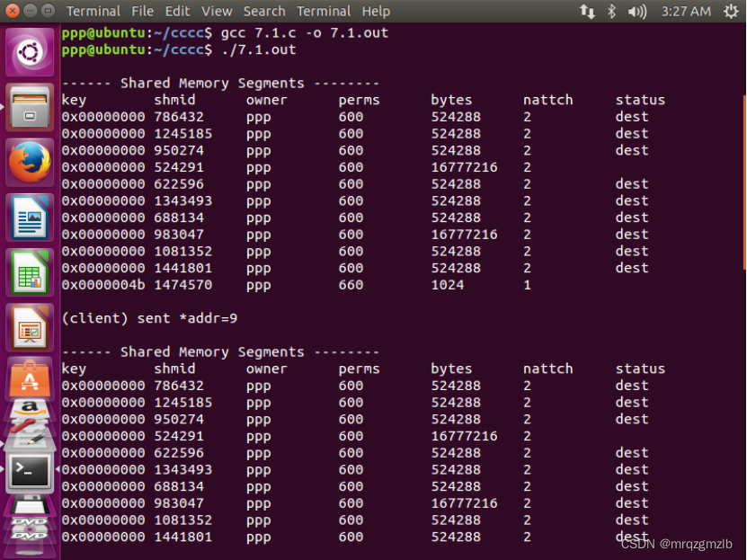Click the terminal's orange vertical scrollbar
The height and width of the screenshot is (560, 747).
[744, 182]
